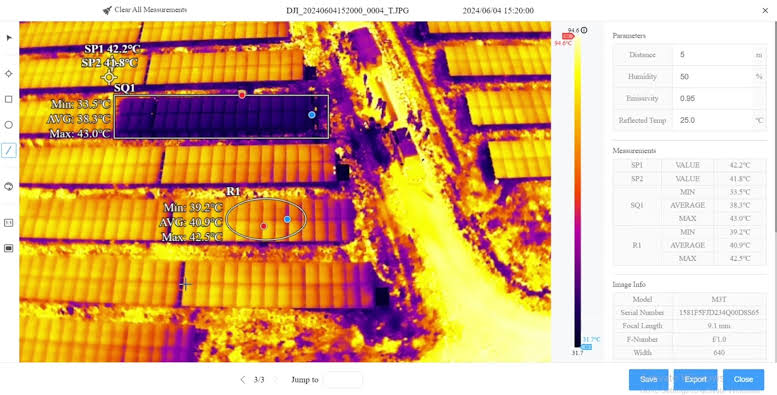This screenshot has width=777, height=395.
Task: Select the circle measurement tool
Action: [x=9, y=125]
